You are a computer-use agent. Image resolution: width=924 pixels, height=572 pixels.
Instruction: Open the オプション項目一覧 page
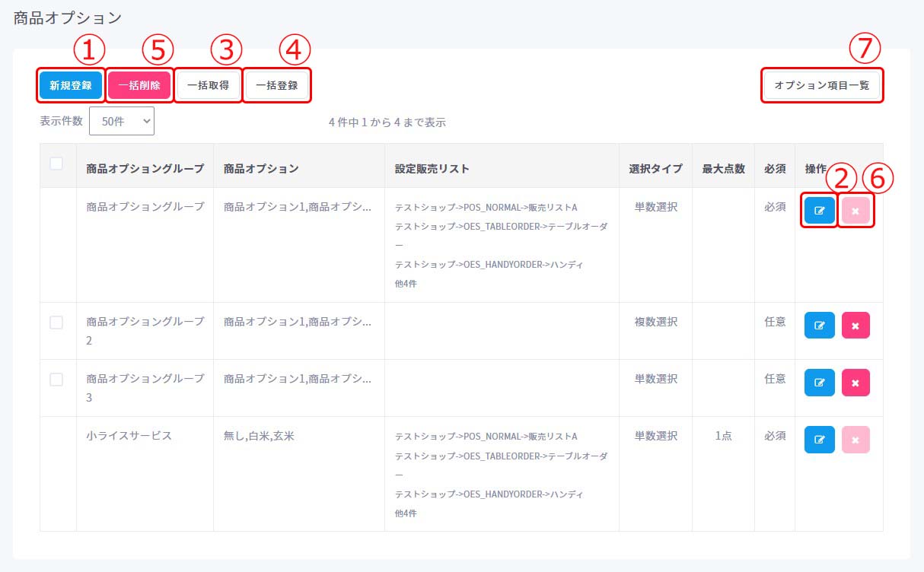point(822,86)
